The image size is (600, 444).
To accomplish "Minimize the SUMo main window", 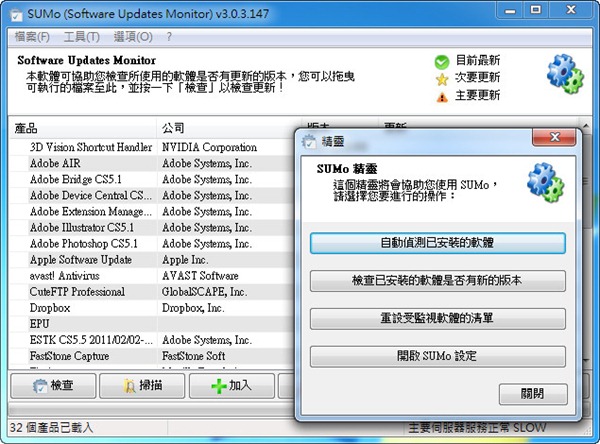I will 510,11.
